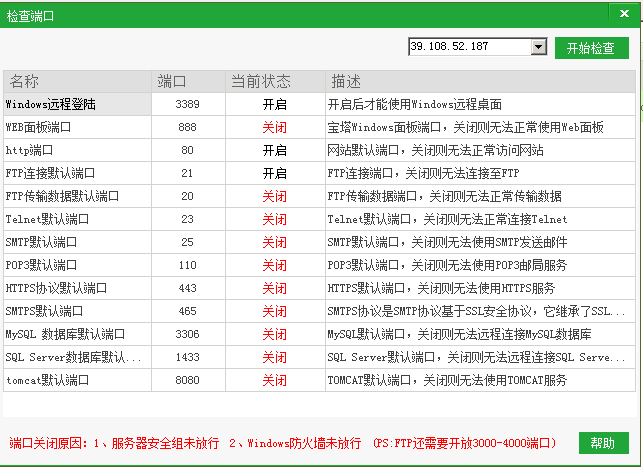Click description about 无法使用SMTP发送邮件
Viewport: 643px width, 469px height.
click(x=447, y=242)
